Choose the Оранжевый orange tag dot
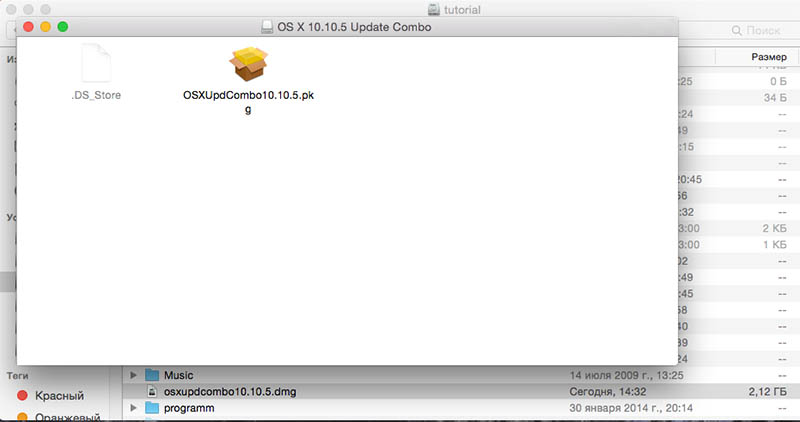800x422 pixels. (22, 417)
